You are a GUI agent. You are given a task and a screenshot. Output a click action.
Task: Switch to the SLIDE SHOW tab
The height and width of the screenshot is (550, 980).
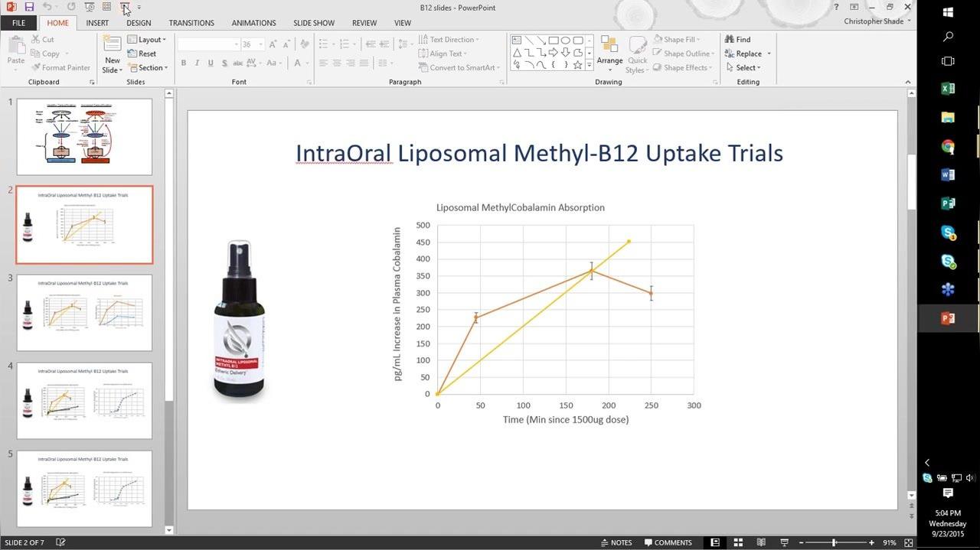(314, 23)
